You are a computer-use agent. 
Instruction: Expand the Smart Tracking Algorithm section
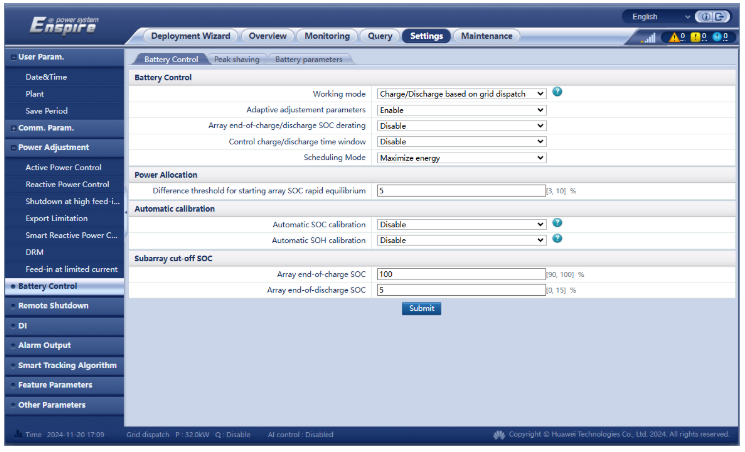(62, 365)
